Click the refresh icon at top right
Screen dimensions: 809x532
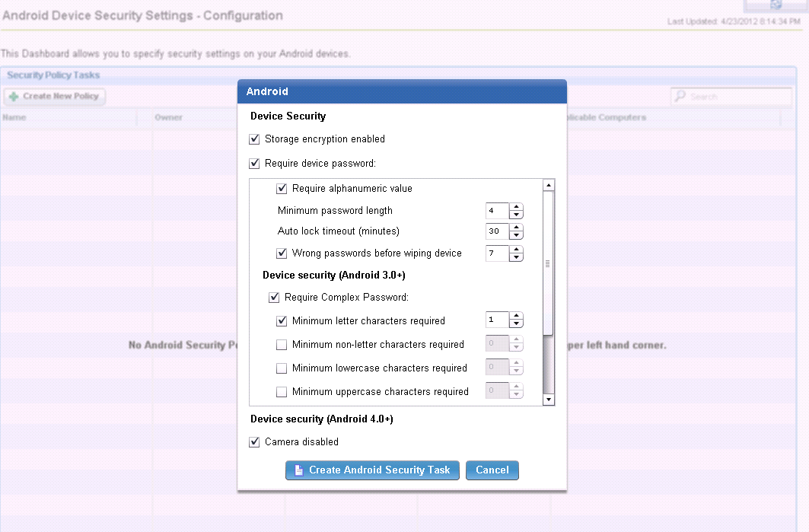[776, 5]
